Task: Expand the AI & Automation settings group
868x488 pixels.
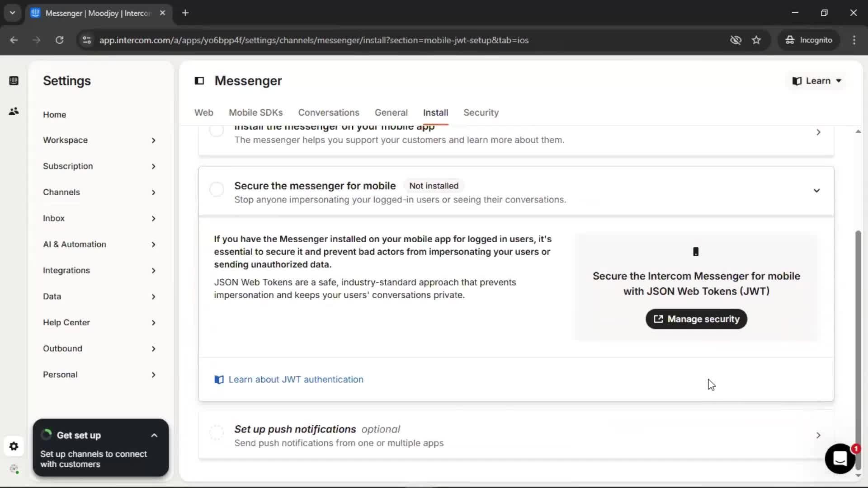Action: point(99,244)
